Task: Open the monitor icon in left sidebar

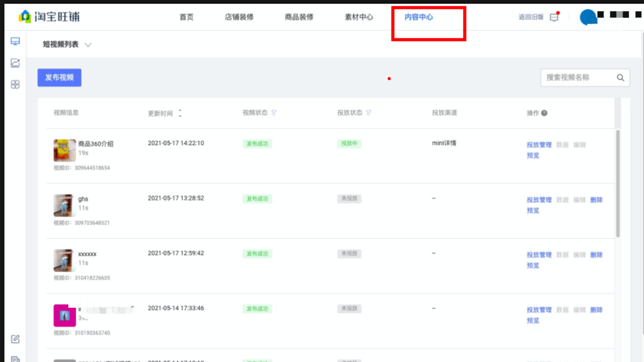Action: pos(15,42)
